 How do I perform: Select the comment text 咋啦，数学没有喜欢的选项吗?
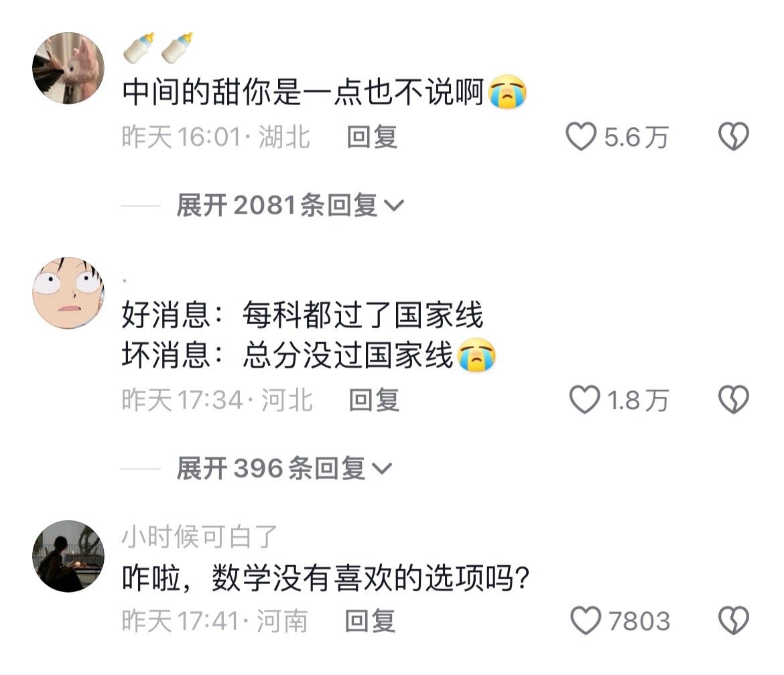[x=326, y=578]
